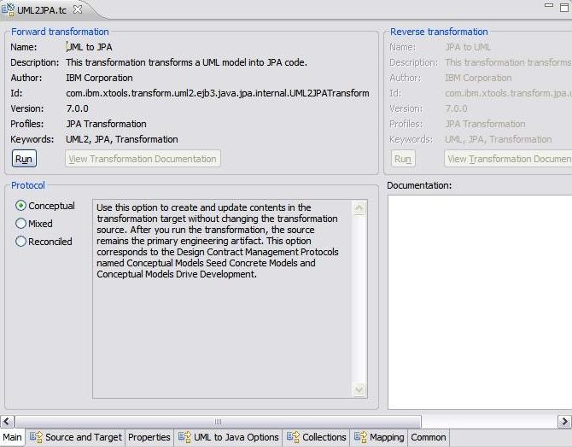
Task: Run the forward UML to JPA transformation
Action: tap(24, 159)
